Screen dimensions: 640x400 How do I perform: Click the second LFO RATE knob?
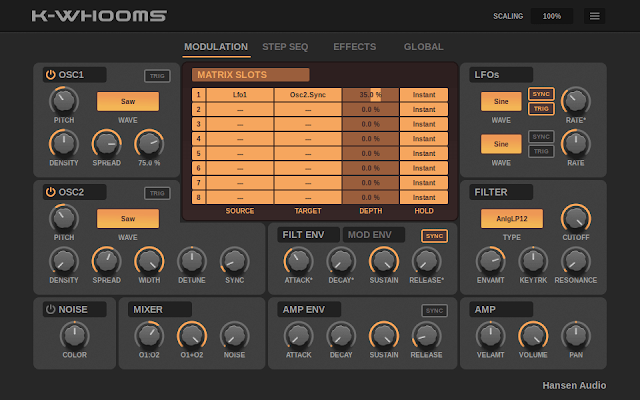(576, 144)
